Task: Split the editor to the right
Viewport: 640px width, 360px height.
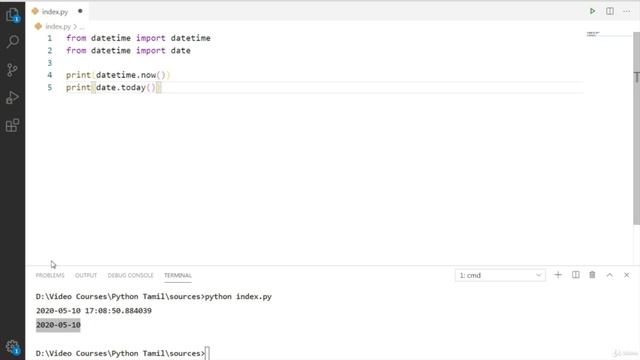Action: 610,11
